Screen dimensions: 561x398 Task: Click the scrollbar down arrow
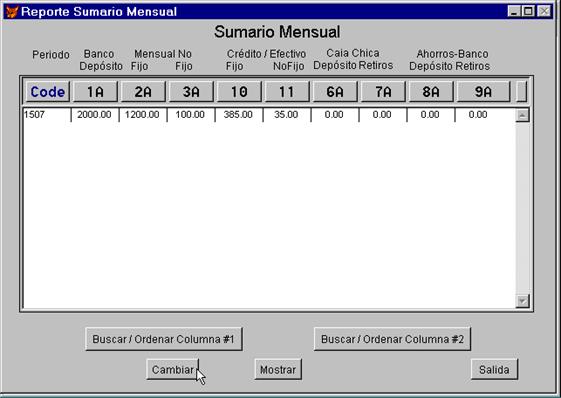(522, 301)
